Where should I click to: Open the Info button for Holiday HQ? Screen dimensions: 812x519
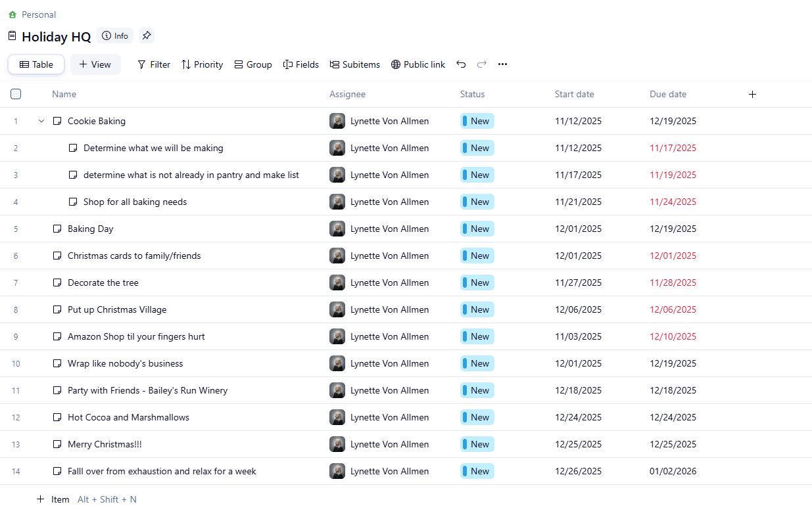click(115, 35)
